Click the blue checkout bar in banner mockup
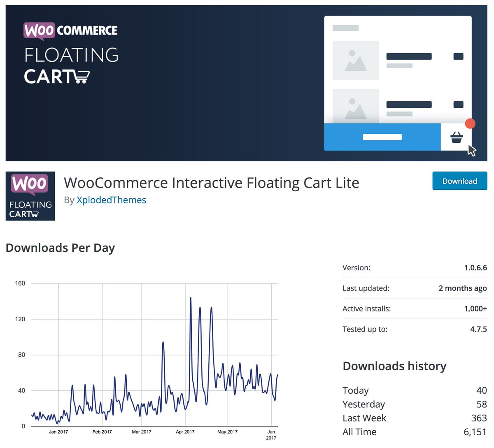Image resolution: width=494 pixels, height=448 pixels. click(382, 137)
